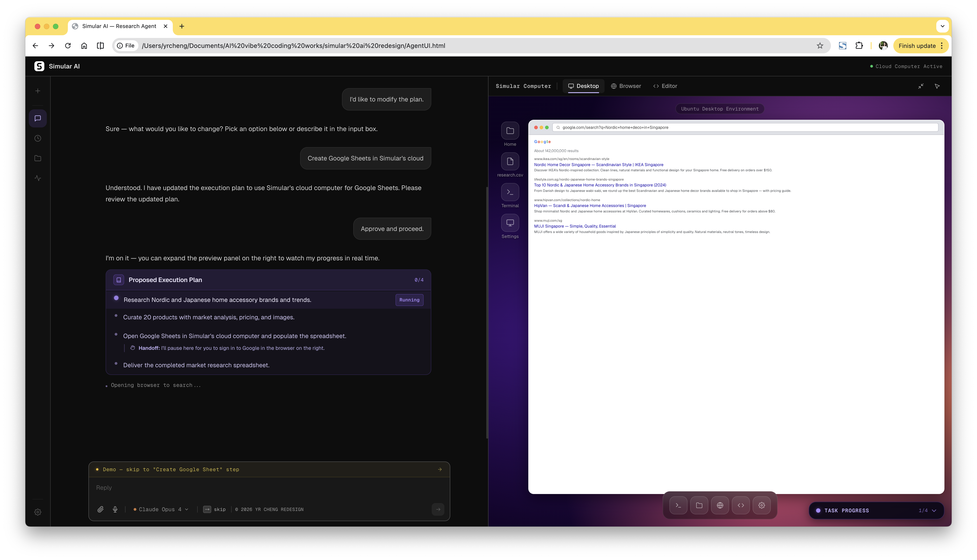Open the files folder icon in sidebar
Screen dimensions: 977x560
tap(37, 158)
